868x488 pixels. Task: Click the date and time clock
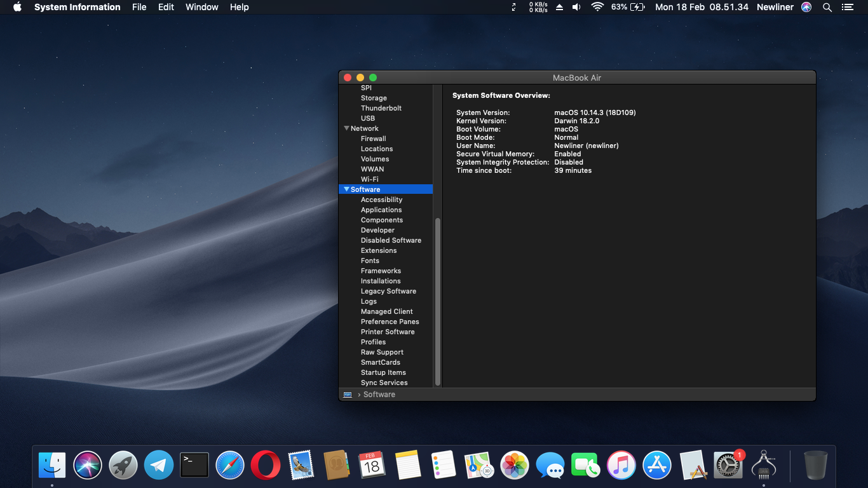pyautogui.click(x=702, y=7)
